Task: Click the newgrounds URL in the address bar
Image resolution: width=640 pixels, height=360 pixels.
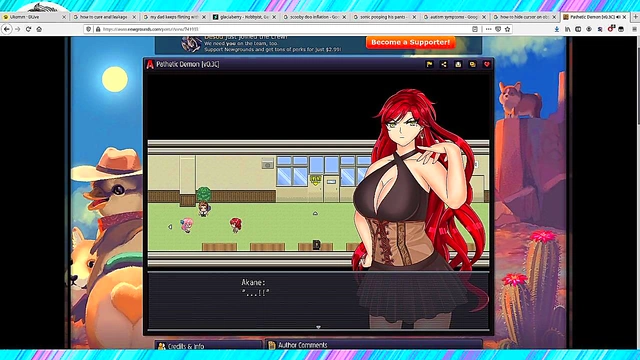Action: click(151, 29)
